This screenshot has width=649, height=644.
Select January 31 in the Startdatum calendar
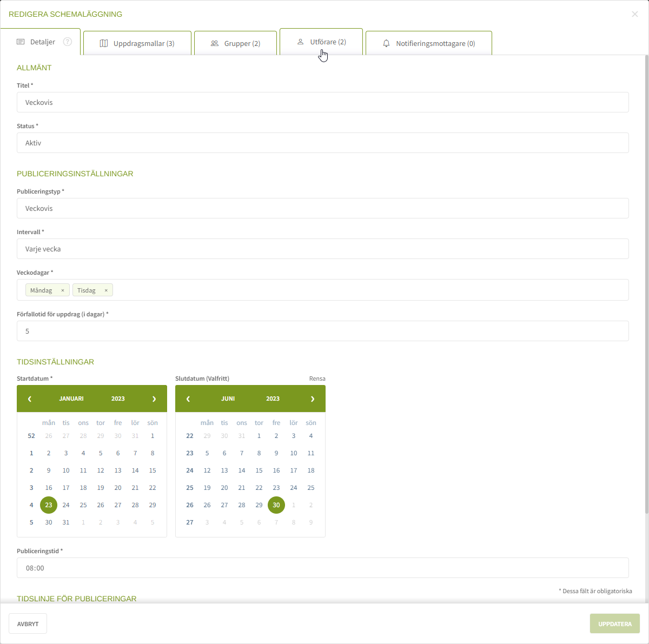[x=66, y=522]
